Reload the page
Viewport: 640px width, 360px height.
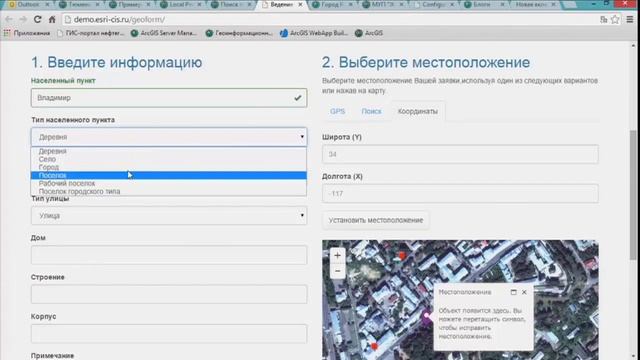point(38,19)
